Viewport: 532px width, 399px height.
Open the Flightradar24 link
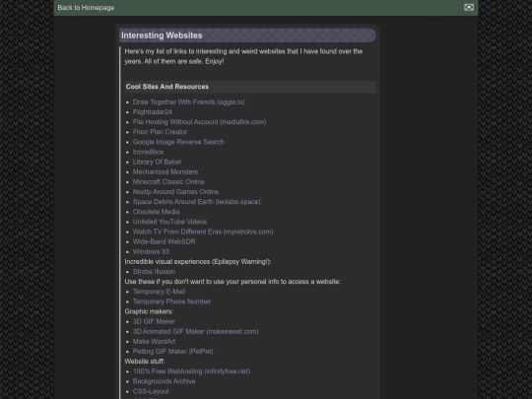153,112
